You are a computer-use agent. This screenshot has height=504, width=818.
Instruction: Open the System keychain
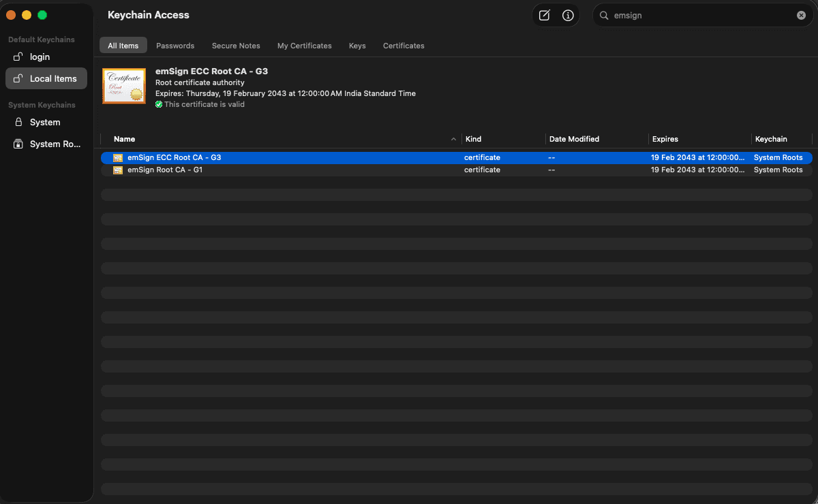click(46, 122)
